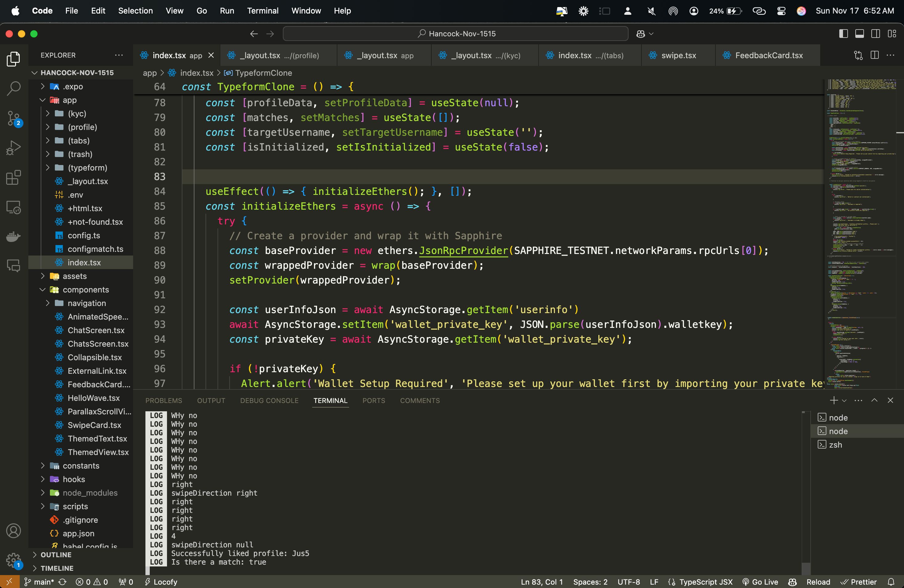The width and height of the screenshot is (904, 588).
Task: Toggle the secondary side bar visibility
Action: [876, 34]
